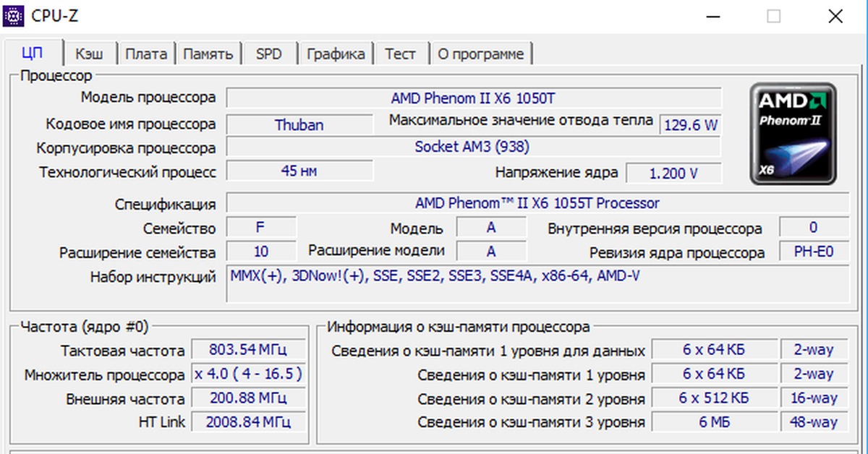Viewport: 868px width, 454px height.
Task: Click the AMD Phenom II X6 1055T Processor specification
Action: click(537, 203)
